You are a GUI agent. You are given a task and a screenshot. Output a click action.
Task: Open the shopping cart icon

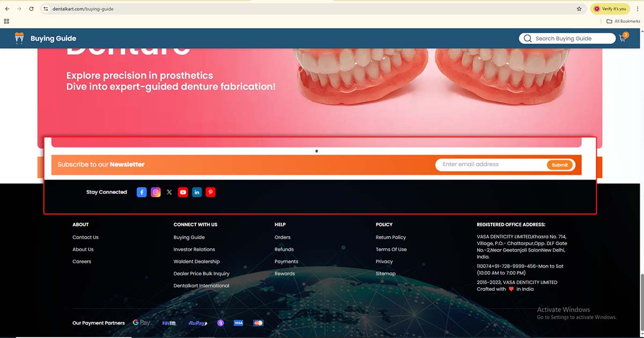pos(623,38)
